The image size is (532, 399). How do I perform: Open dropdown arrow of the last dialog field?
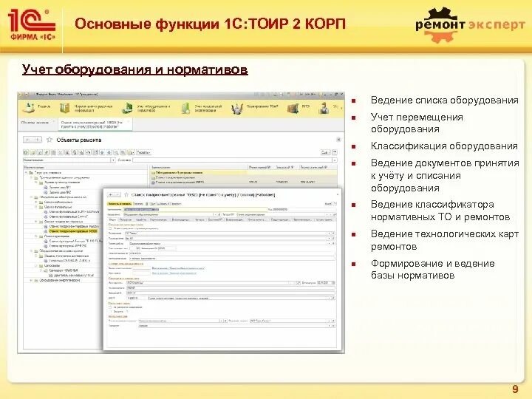pos(329,326)
